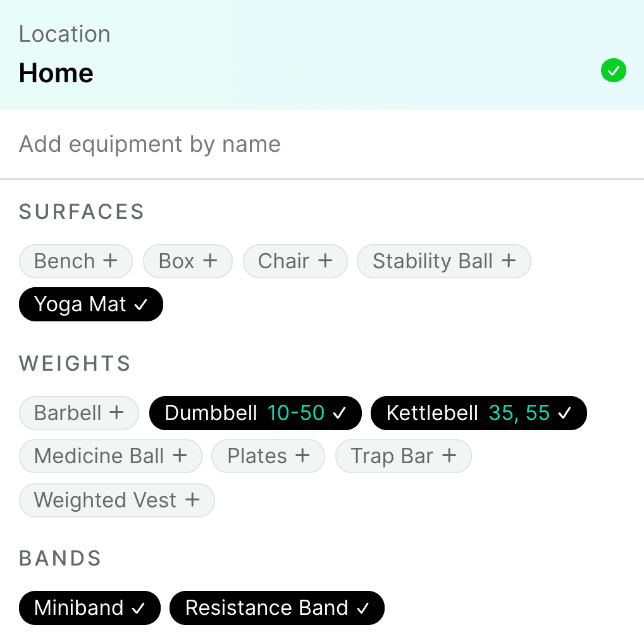Select the Chair equipment chip
The height and width of the screenshot is (644, 644).
tap(295, 261)
